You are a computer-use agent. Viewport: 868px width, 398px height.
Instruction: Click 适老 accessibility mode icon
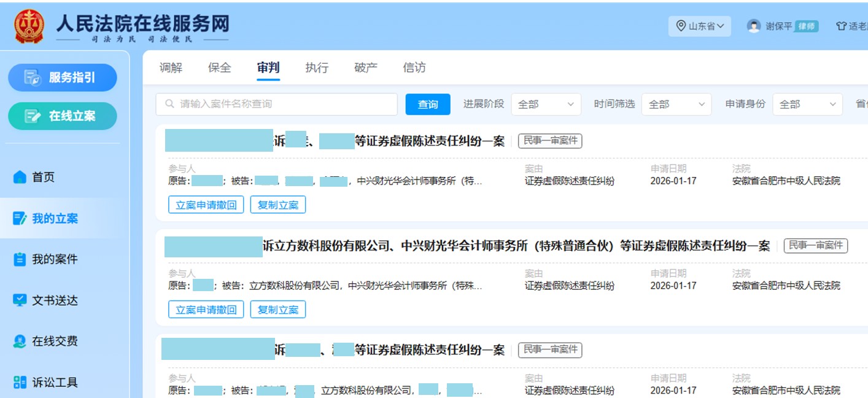[x=841, y=26]
